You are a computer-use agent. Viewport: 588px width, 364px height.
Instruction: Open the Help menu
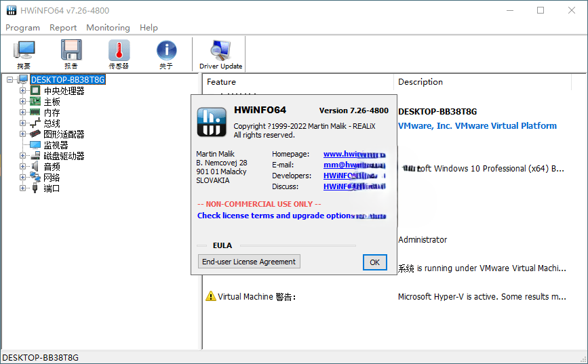point(149,28)
